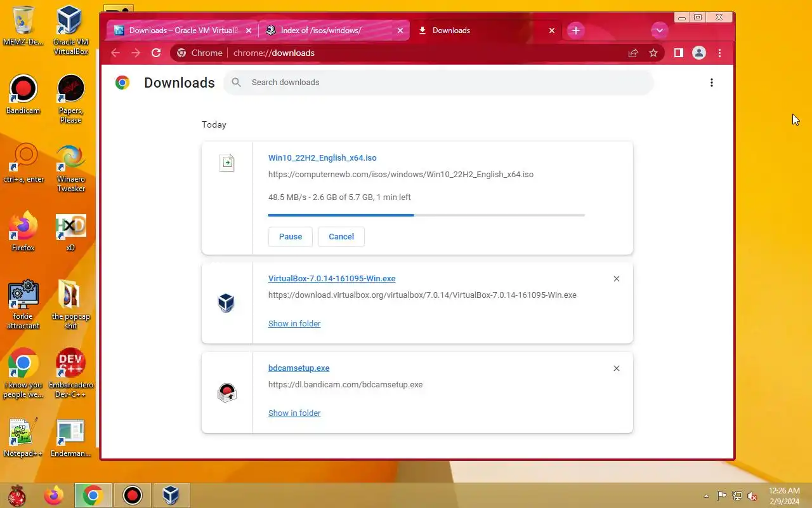The width and height of the screenshot is (812, 508).
Task: Click the ISO file type icon
Action: tap(227, 163)
